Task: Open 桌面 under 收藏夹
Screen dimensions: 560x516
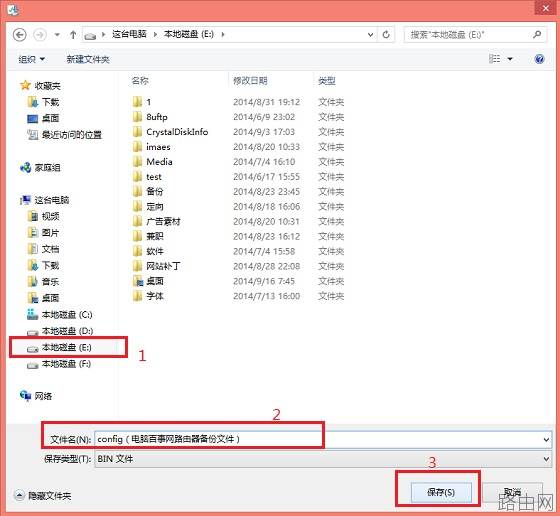Action: (x=50, y=118)
